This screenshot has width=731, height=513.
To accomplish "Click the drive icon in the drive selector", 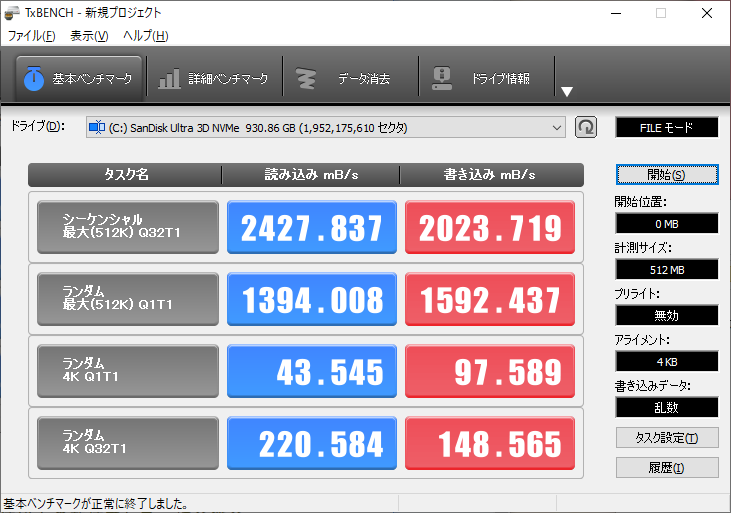I will (x=97, y=127).
